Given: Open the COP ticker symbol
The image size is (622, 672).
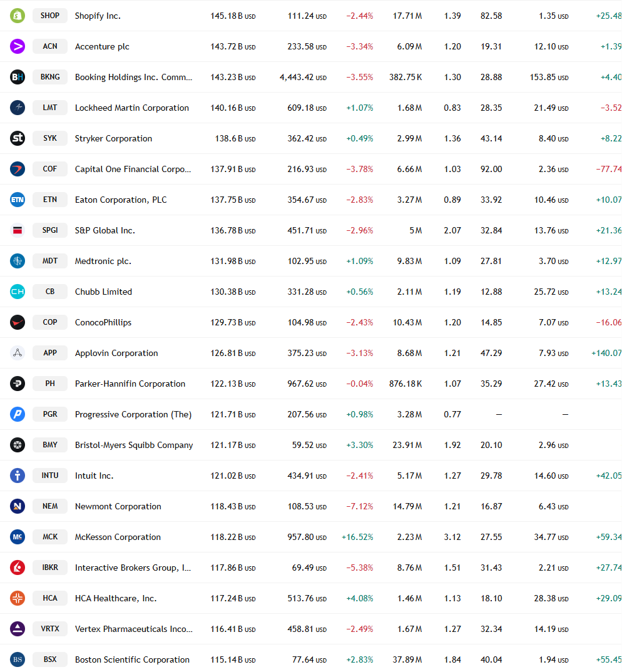Looking at the screenshot, I should (49, 322).
